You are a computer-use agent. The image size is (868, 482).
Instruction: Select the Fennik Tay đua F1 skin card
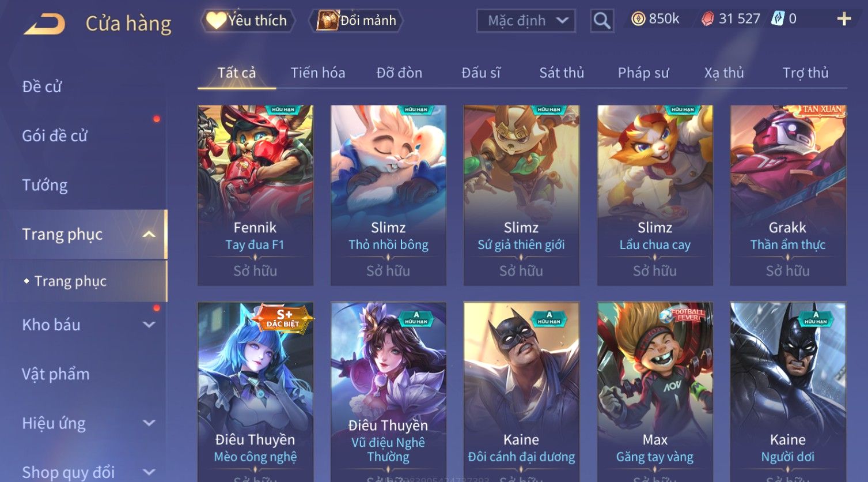pos(255,195)
